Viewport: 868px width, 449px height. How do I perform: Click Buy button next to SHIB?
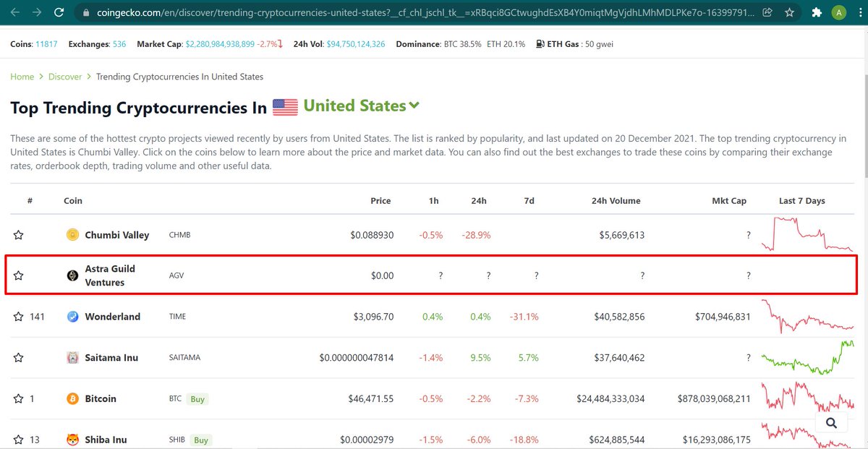201,440
